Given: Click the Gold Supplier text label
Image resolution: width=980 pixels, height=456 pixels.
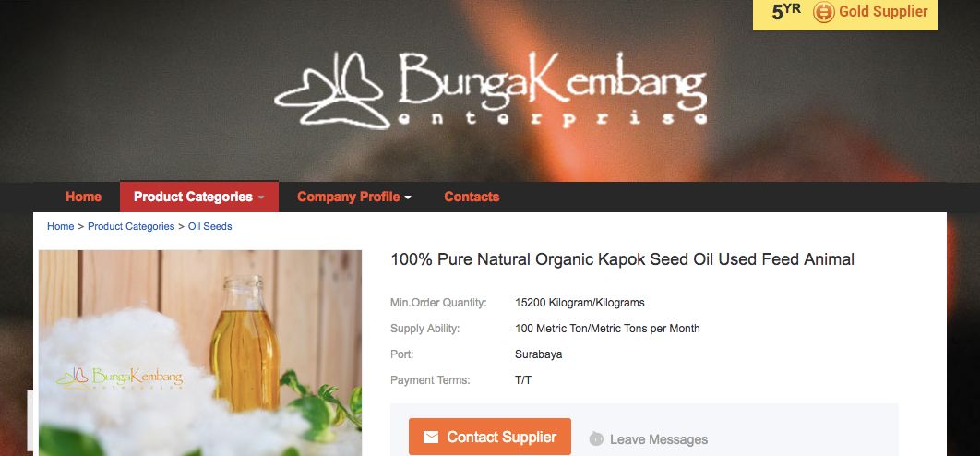Looking at the screenshot, I should (x=883, y=11).
